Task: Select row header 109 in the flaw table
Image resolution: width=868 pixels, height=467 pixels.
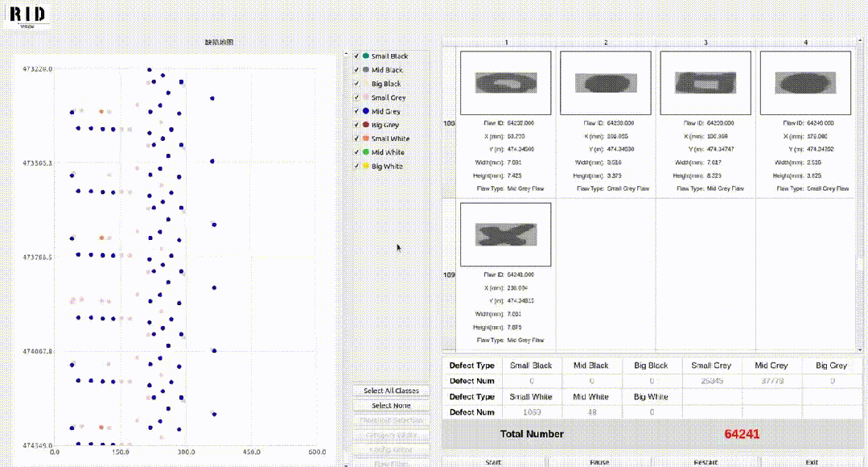Action: pos(449,275)
